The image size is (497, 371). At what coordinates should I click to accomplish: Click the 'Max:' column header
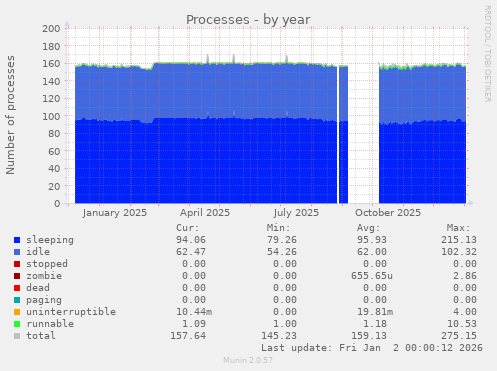tap(459, 228)
